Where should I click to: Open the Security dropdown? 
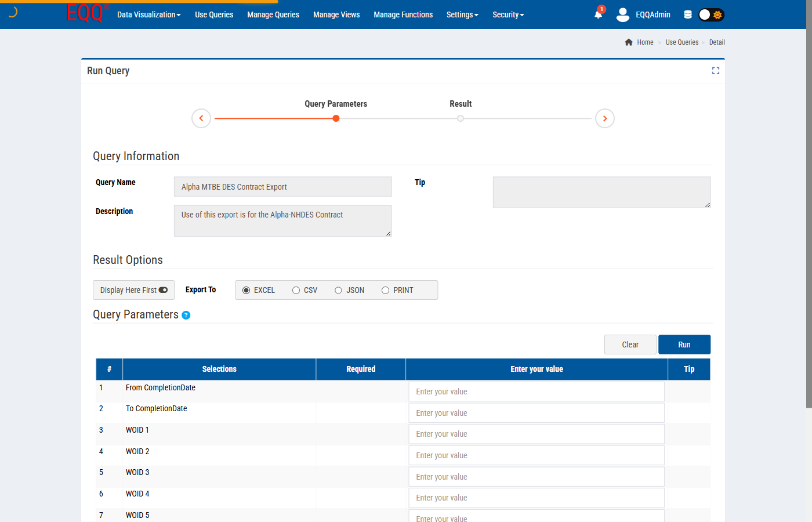pyautogui.click(x=508, y=14)
